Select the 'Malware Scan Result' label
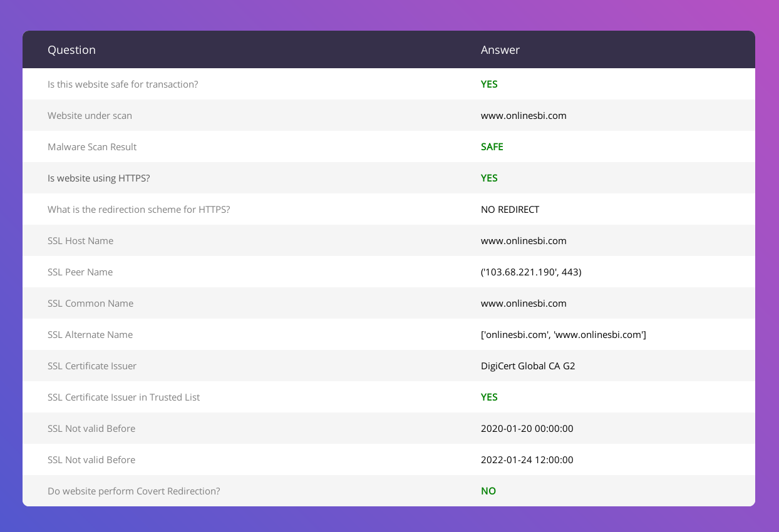 92,146
